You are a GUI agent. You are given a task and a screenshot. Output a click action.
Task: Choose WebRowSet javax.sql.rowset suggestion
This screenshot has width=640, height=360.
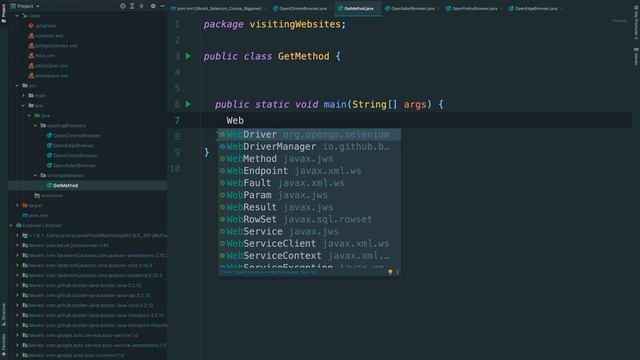[x=309, y=219]
